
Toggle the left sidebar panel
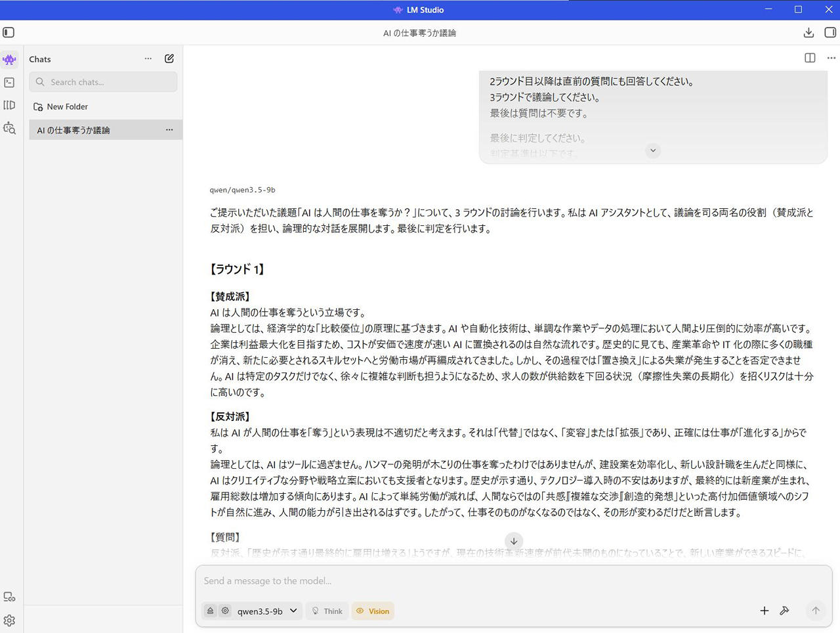point(9,32)
